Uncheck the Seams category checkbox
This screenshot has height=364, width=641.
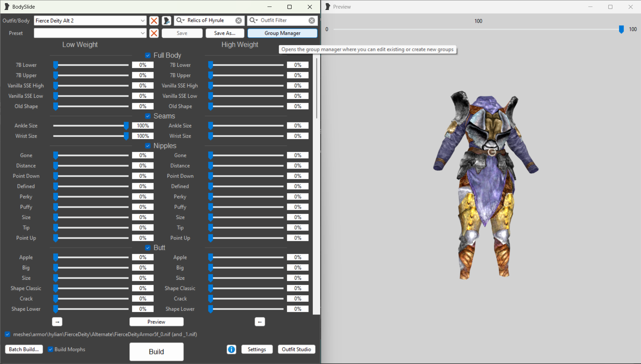click(148, 116)
